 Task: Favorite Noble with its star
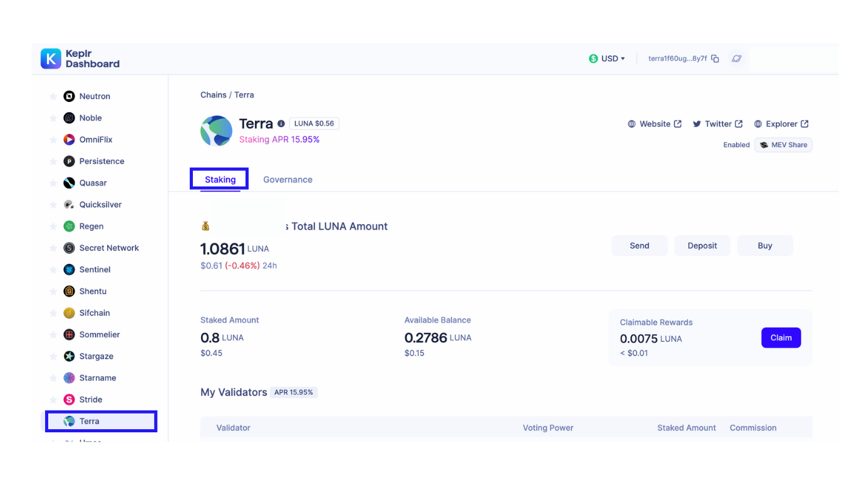pyautogui.click(x=53, y=118)
